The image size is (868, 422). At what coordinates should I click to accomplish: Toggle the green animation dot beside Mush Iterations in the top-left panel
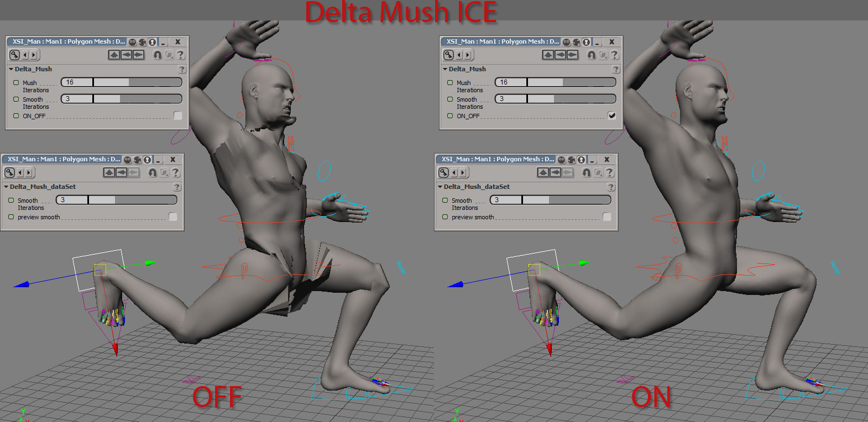(x=16, y=83)
